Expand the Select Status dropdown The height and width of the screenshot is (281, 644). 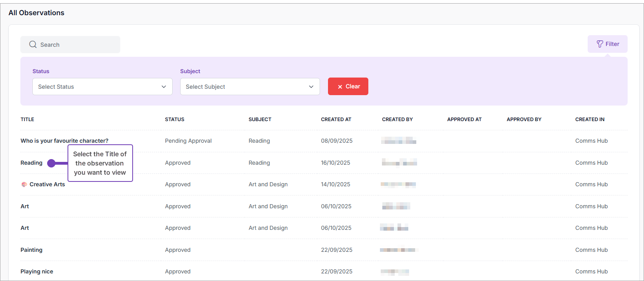coord(102,87)
